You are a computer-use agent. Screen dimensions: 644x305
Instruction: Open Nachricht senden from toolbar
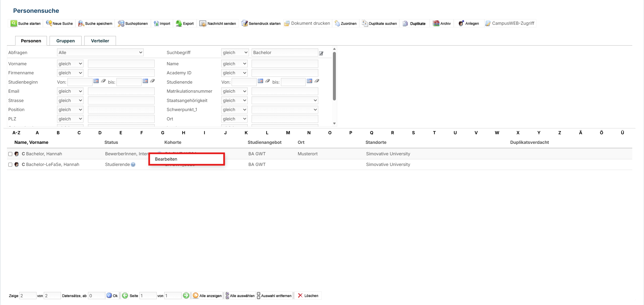coord(218,23)
